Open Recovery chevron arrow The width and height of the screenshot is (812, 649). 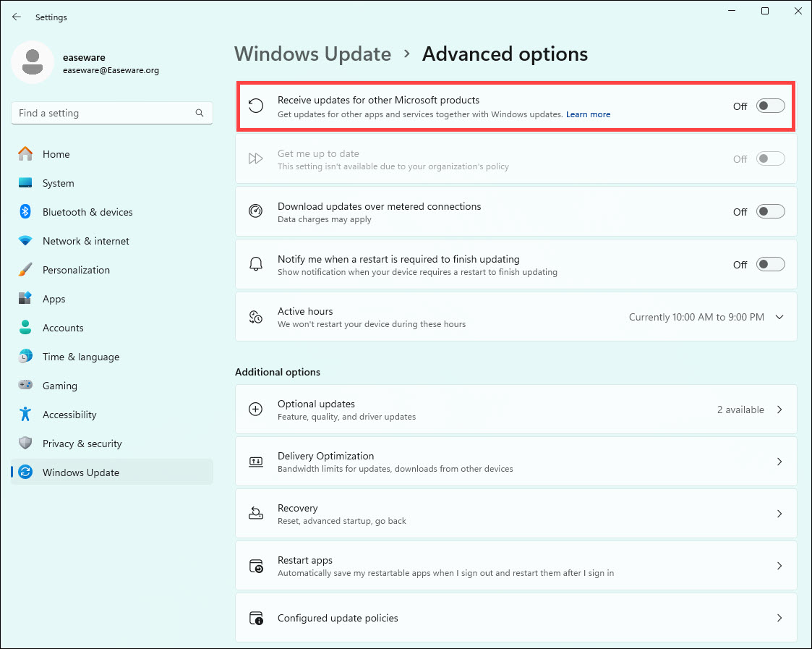click(779, 514)
